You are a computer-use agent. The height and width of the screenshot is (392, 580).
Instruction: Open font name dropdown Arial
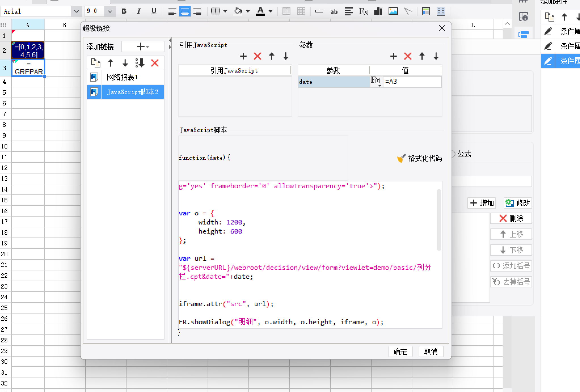coord(76,11)
